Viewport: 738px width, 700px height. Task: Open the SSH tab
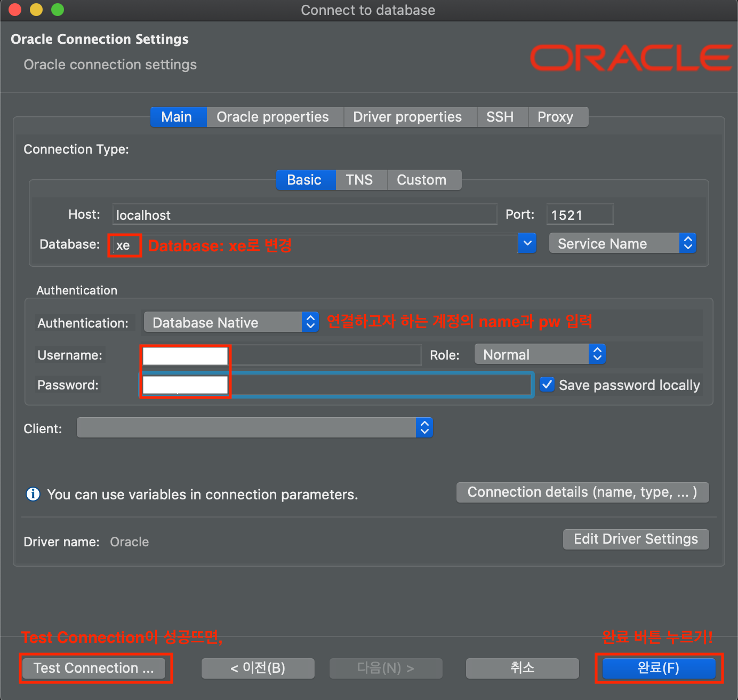pos(502,117)
